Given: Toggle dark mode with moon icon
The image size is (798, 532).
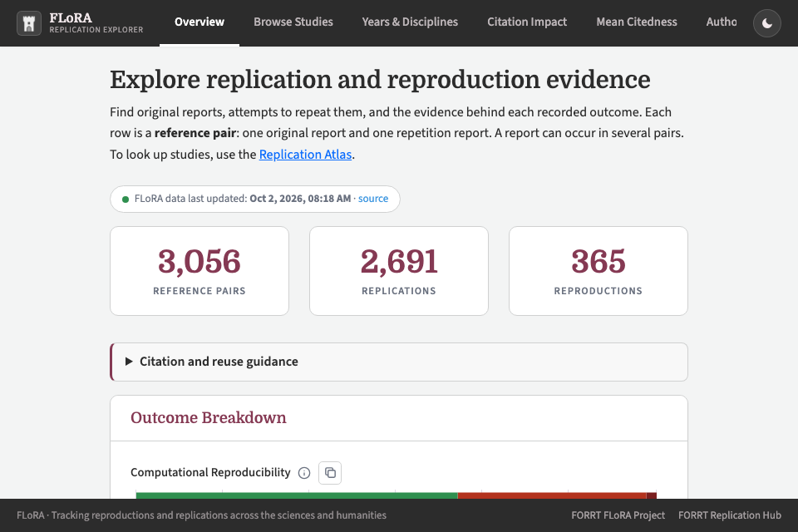Looking at the screenshot, I should 767,23.
